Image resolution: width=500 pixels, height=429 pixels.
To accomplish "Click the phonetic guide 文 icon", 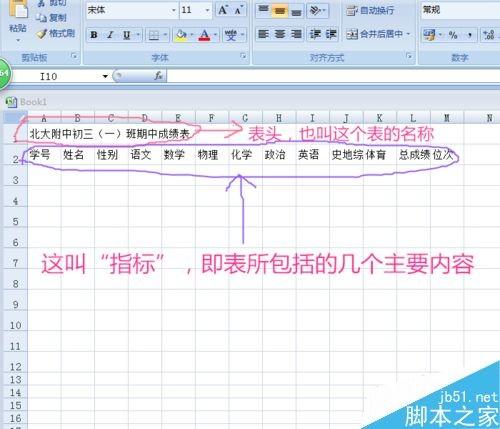I will coord(231,35).
